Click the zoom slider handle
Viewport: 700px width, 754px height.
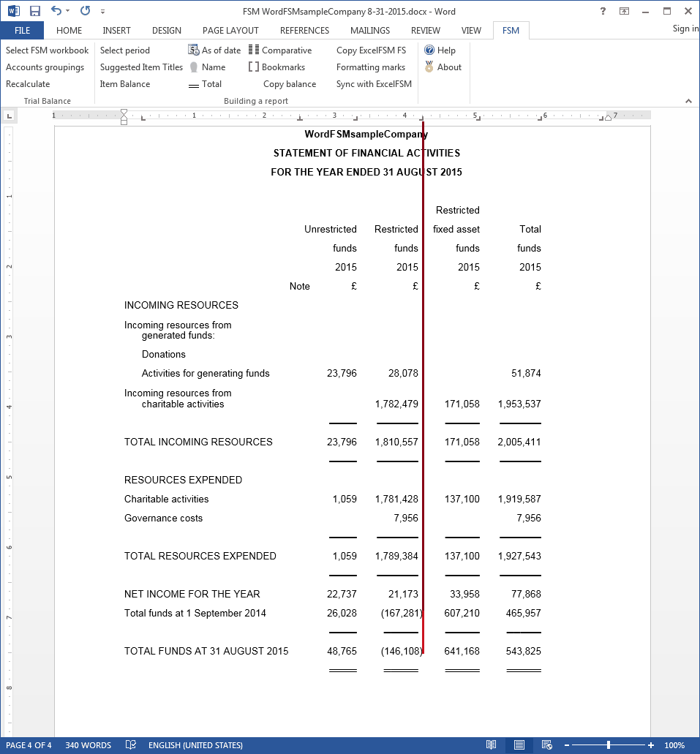(609, 745)
